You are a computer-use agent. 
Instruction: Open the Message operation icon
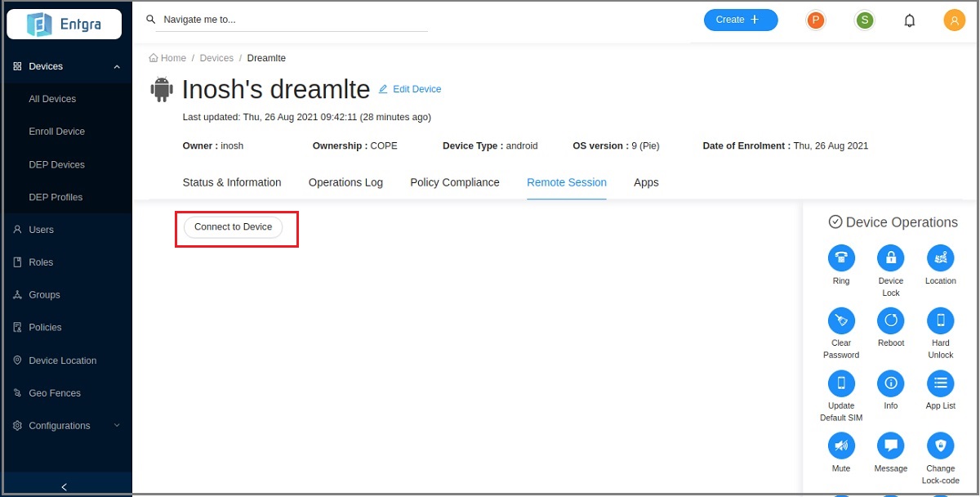tap(890, 446)
